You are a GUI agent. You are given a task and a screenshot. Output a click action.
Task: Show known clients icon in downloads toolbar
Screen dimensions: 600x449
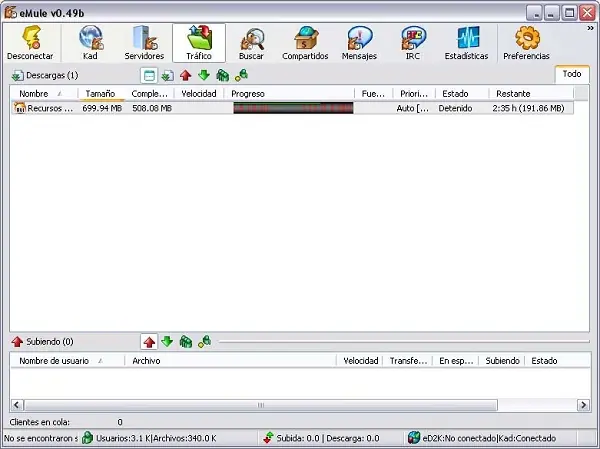(241, 75)
